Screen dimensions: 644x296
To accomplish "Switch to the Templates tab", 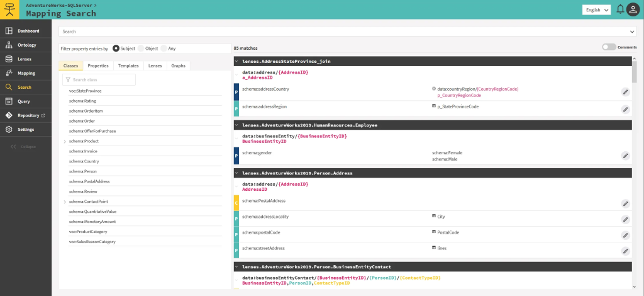I will click(128, 65).
